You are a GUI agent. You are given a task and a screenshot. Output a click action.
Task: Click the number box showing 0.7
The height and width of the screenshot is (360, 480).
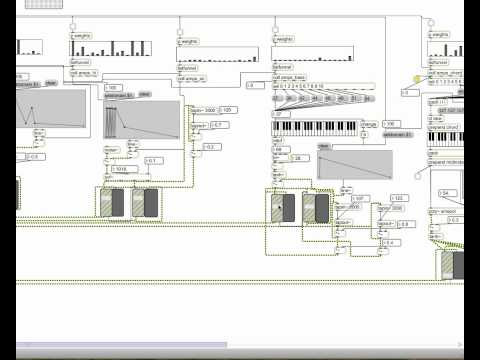pos(220,125)
